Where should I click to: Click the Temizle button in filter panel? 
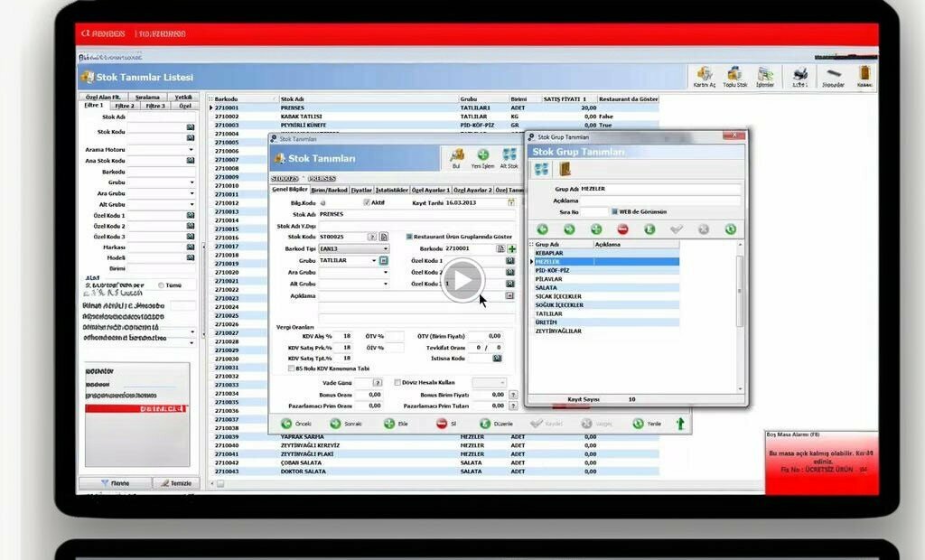[x=176, y=482]
